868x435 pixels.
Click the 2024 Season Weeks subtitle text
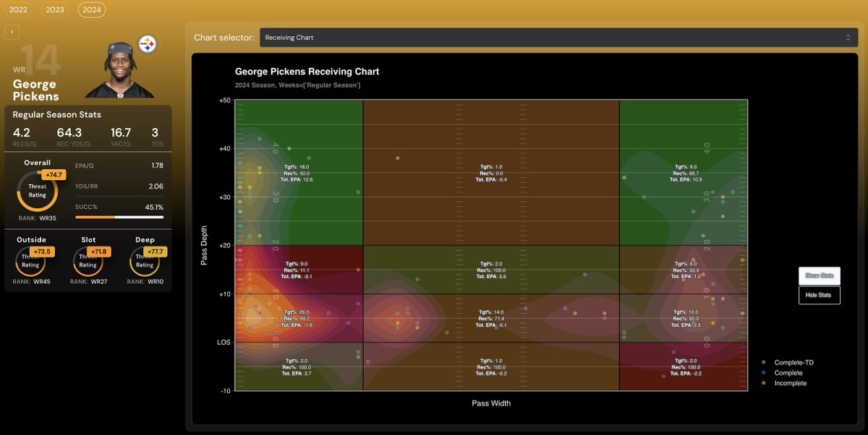[298, 85]
